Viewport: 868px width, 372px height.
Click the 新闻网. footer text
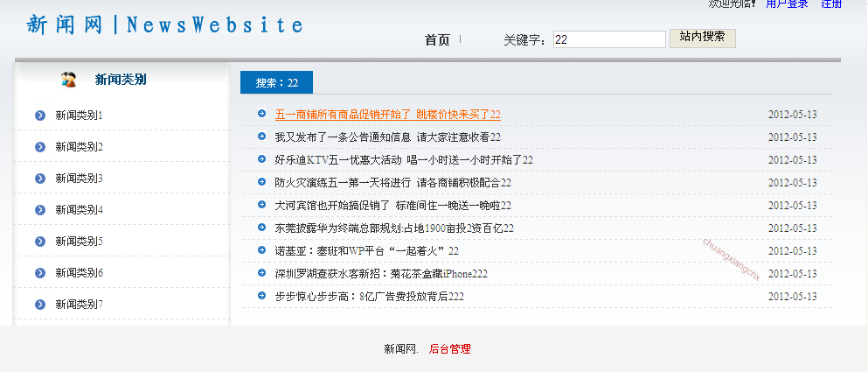pyautogui.click(x=401, y=349)
